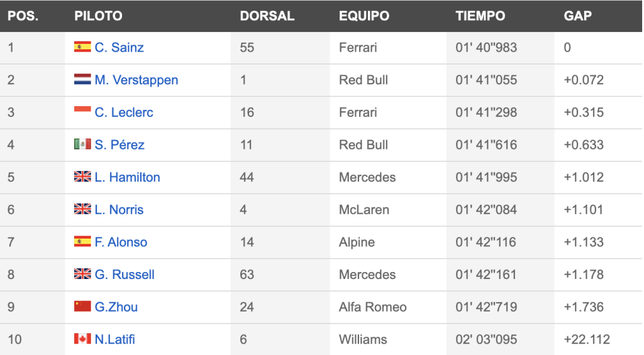
Task: Open the C. Sainz driver link
Action: [119, 47]
